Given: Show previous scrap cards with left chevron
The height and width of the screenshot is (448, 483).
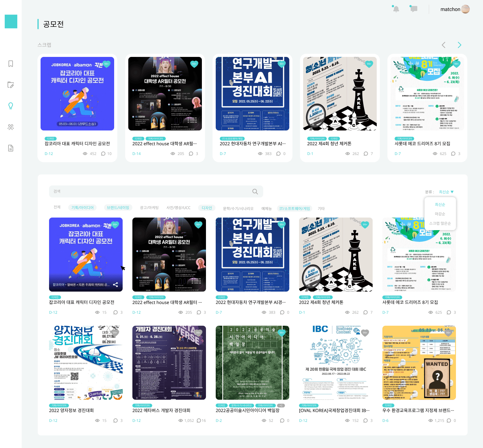Looking at the screenshot, I should click(444, 45).
